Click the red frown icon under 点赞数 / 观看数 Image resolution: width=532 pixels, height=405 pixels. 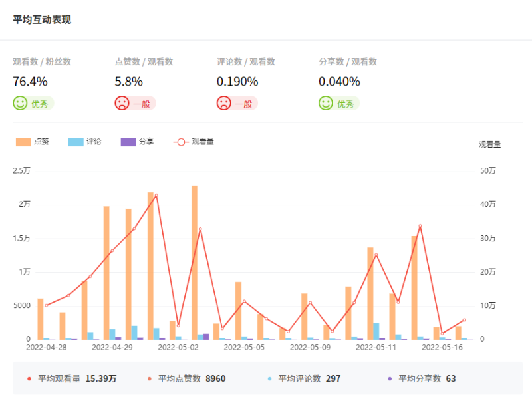[122, 104]
